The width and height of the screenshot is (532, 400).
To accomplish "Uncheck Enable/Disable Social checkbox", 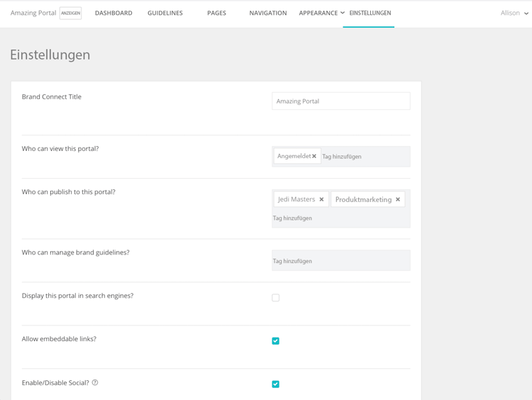I will (276, 384).
